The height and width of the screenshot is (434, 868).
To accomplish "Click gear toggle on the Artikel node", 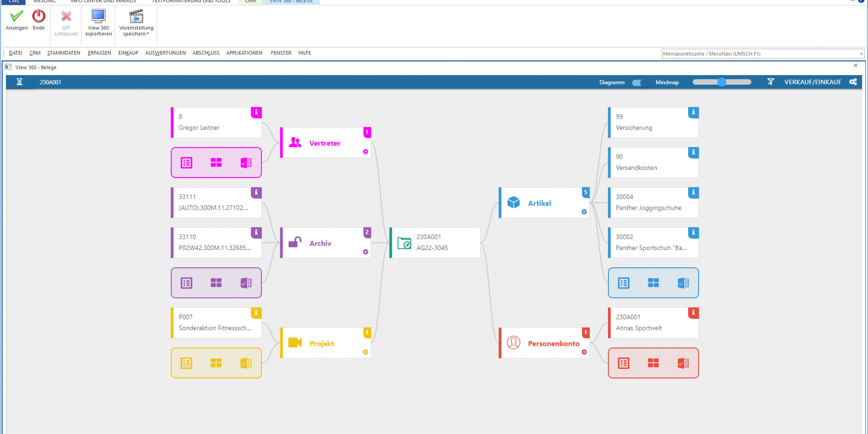I will (x=584, y=212).
